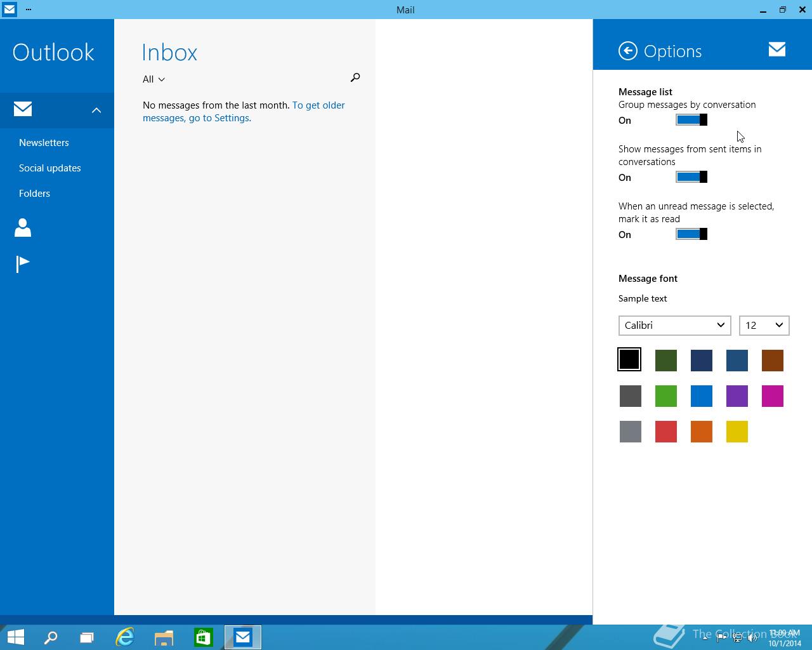Toggle Group messages by conversation switch
This screenshot has height=650, width=812.
(691, 120)
